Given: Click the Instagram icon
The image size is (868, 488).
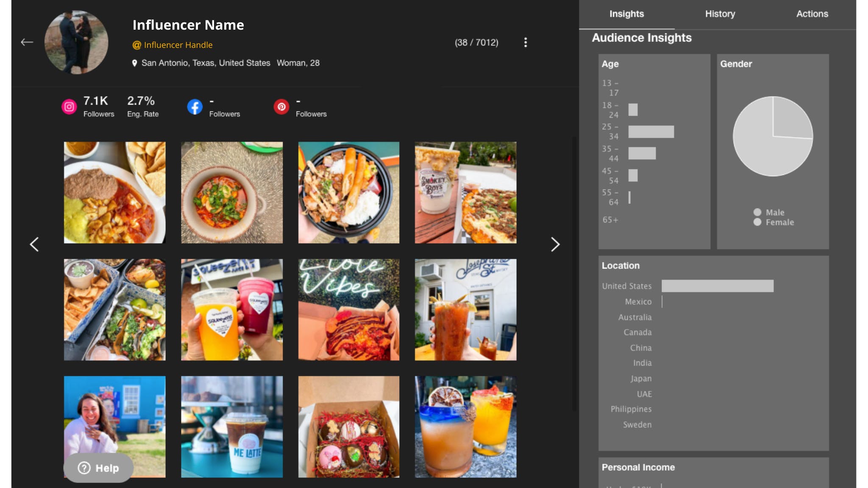Looking at the screenshot, I should click(69, 107).
